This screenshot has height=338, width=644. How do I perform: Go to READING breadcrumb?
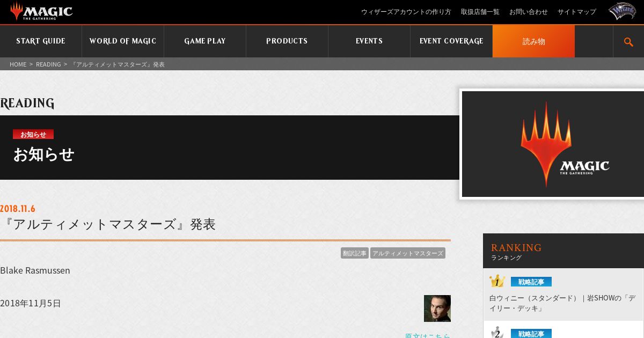tap(48, 64)
